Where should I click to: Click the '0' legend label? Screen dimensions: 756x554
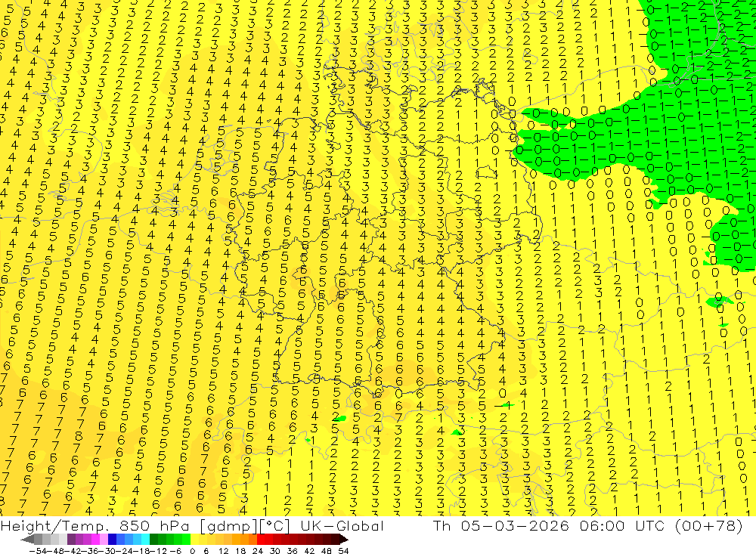[x=192, y=551]
